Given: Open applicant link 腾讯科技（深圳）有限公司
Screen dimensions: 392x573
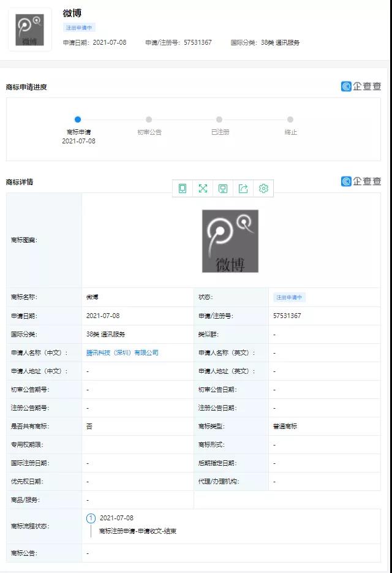Looking at the screenshot, I should click(123, 353).
